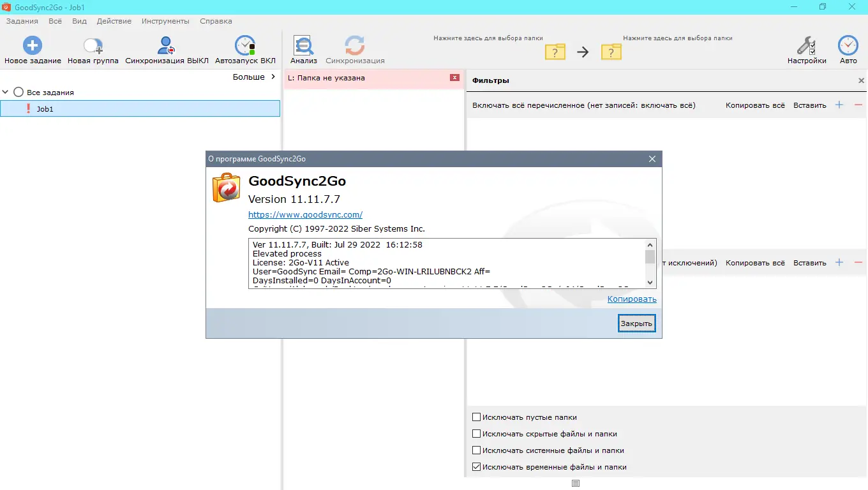Click the Автозапуск ВКЛ clock icon
Viewport: 868px width, 490px height.
click(245, 46)
